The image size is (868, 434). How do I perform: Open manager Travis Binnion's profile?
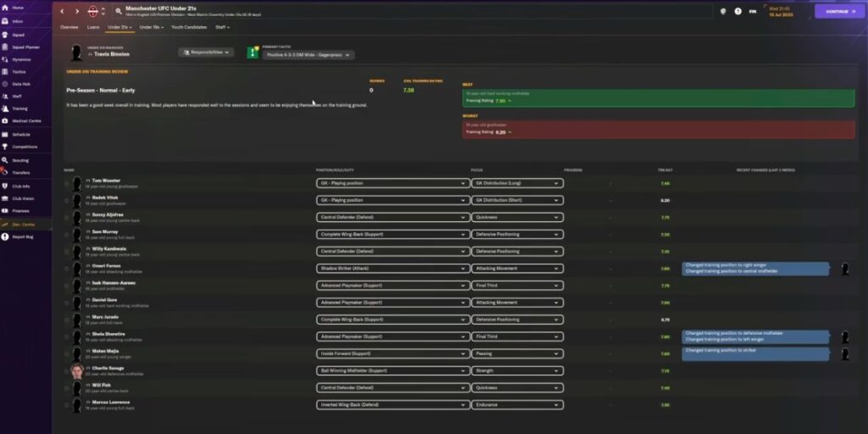pyautogui.click(x=111, y=54)
